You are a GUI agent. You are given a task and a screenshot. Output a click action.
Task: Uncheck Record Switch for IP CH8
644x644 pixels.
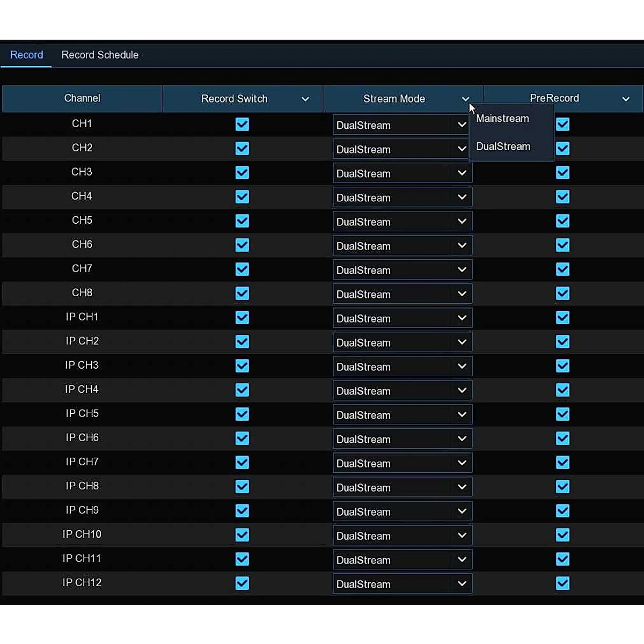click(x=242, y=487)
